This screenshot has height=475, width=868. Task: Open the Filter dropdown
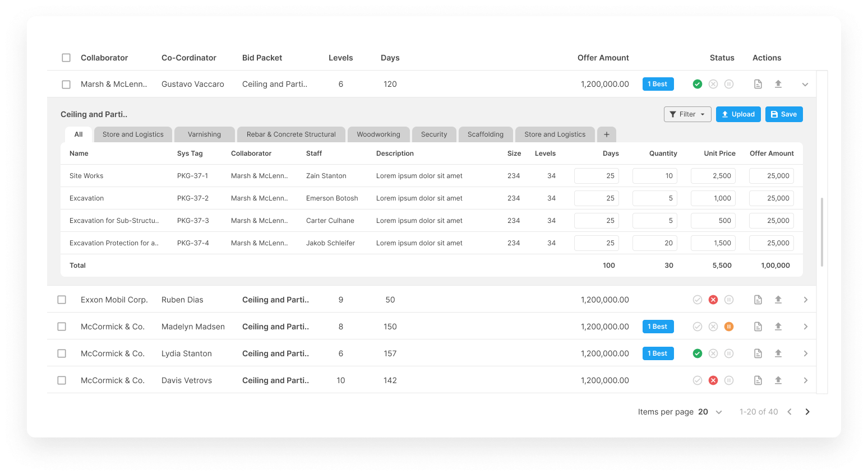pos(687,114)
